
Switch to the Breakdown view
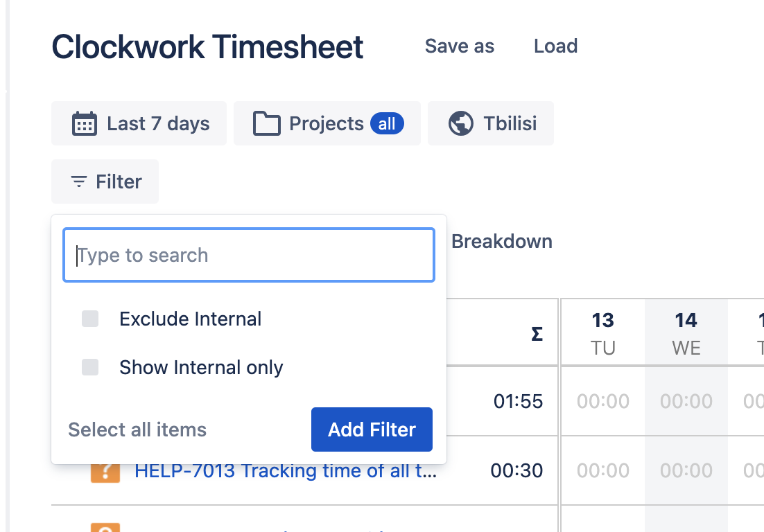click(x=501, y=241)
